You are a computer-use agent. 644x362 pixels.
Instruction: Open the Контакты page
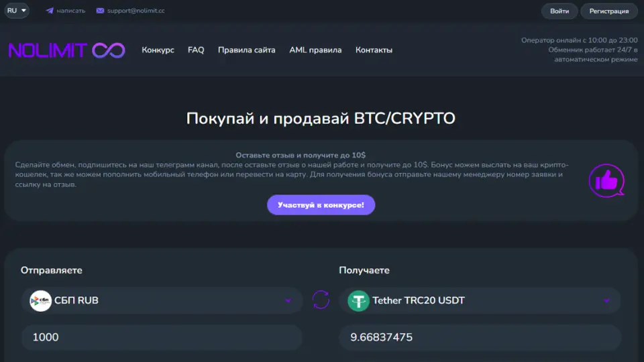pyautogui.click(x=374, y=50)
